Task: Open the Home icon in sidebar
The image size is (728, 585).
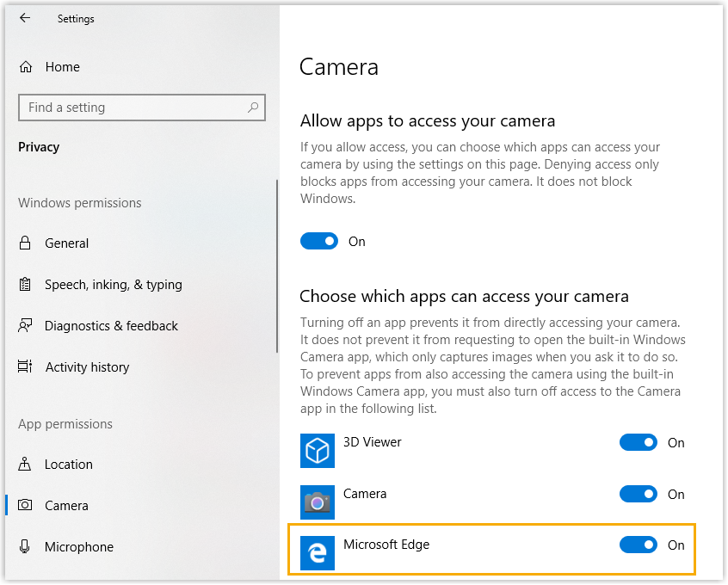Action: click(26, 67)
